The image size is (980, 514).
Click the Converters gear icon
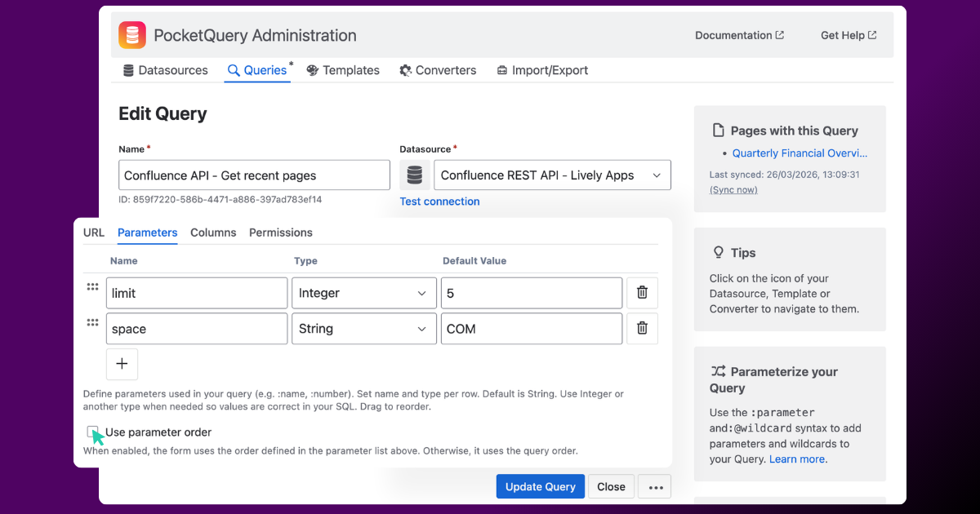coord(404,70)
